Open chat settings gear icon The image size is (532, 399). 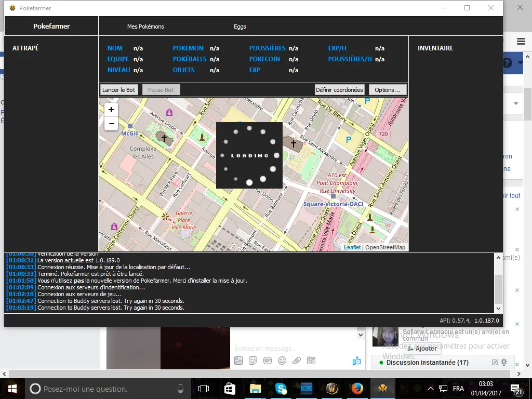point(504,362)
